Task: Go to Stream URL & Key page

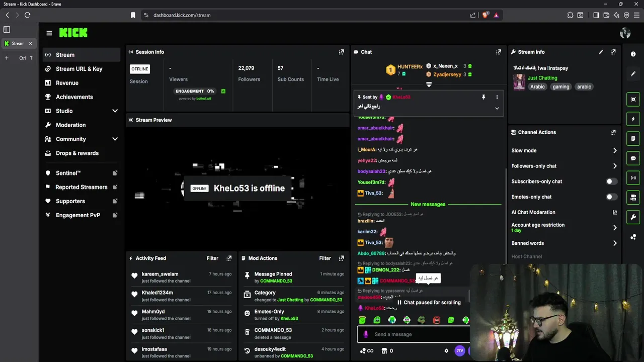Action: click(81, 69)
